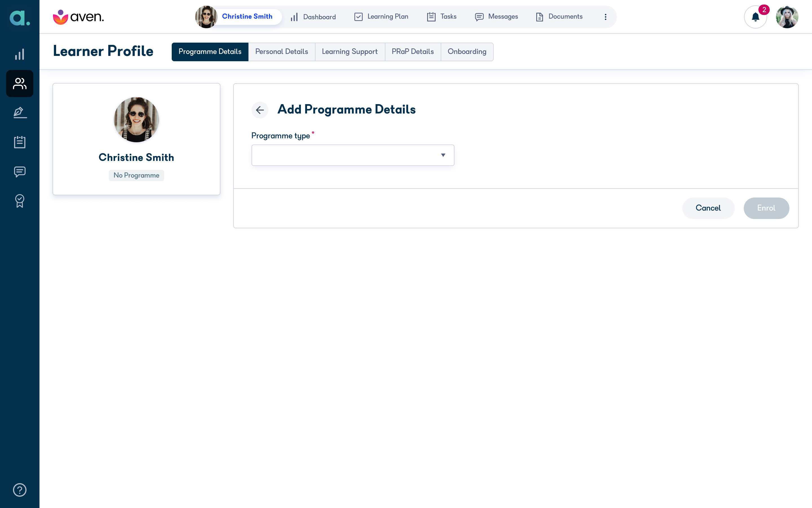Click the Add Programme Details heading
The width and height of the screenshot is (812, 508).
346,110
